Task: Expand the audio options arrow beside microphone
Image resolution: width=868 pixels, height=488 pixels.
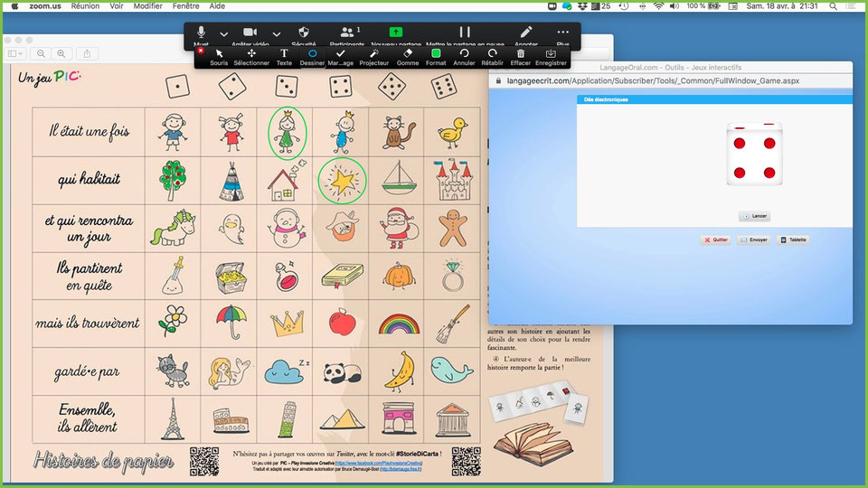Action: click(224, 34)
